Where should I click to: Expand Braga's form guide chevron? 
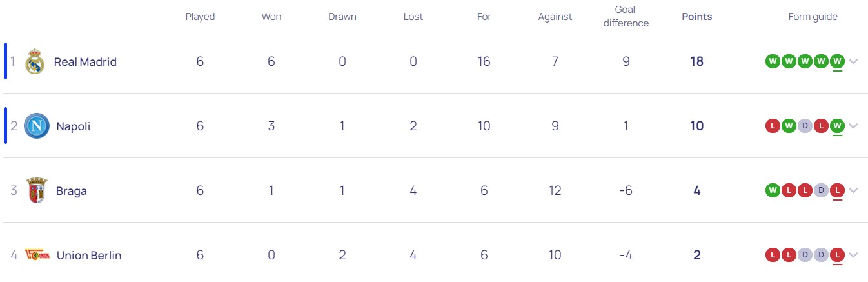pos(854,191)
